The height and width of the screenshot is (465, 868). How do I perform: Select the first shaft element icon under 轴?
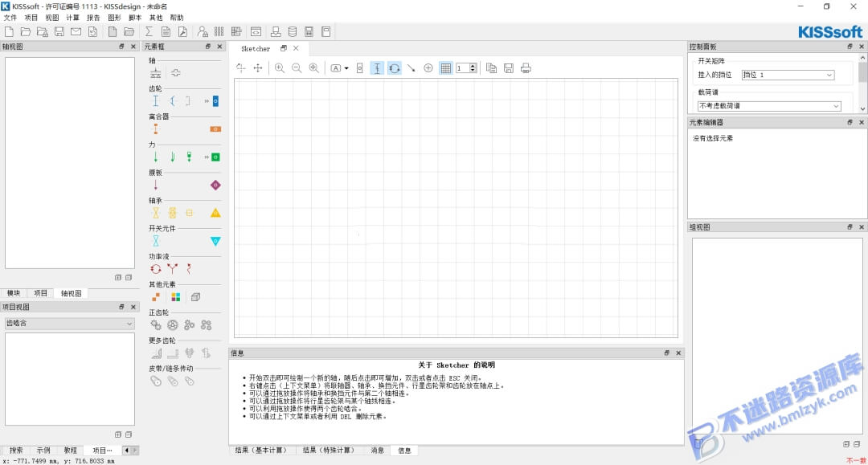[x=156, y=72]
